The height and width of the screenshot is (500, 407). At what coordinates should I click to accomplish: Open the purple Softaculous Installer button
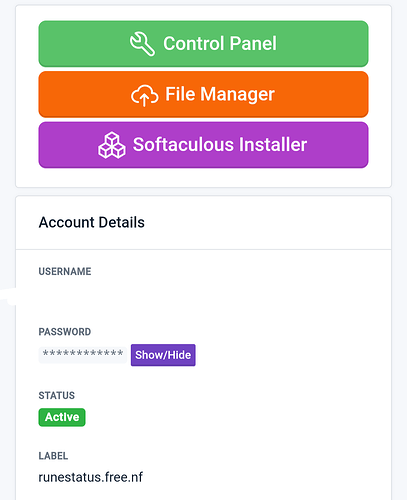pyautogui.click(x=203, y=145)
